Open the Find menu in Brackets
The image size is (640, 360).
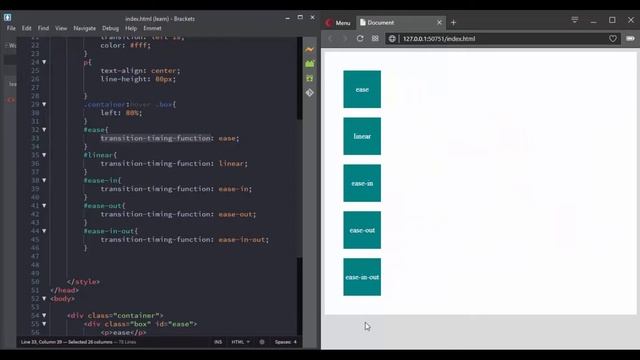point(43,28)
